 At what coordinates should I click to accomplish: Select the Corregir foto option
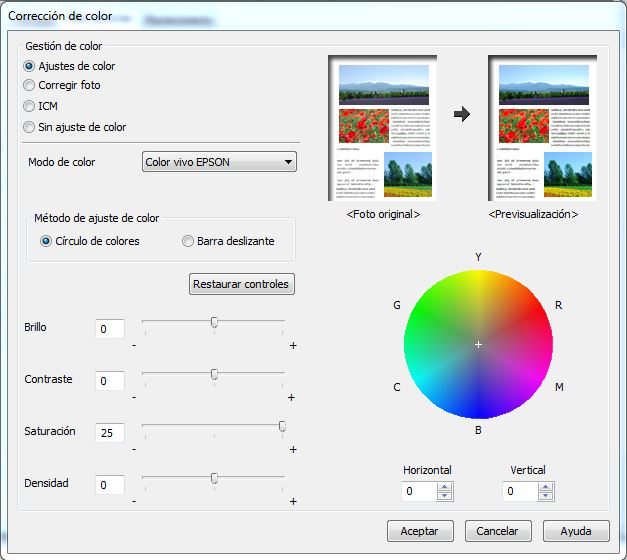click(29, 85)
